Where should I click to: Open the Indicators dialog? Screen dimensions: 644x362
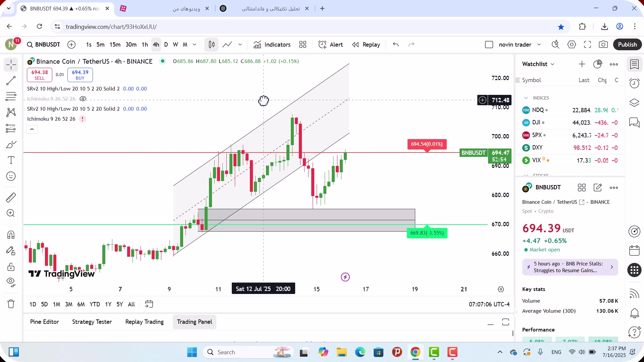(272, 45)
